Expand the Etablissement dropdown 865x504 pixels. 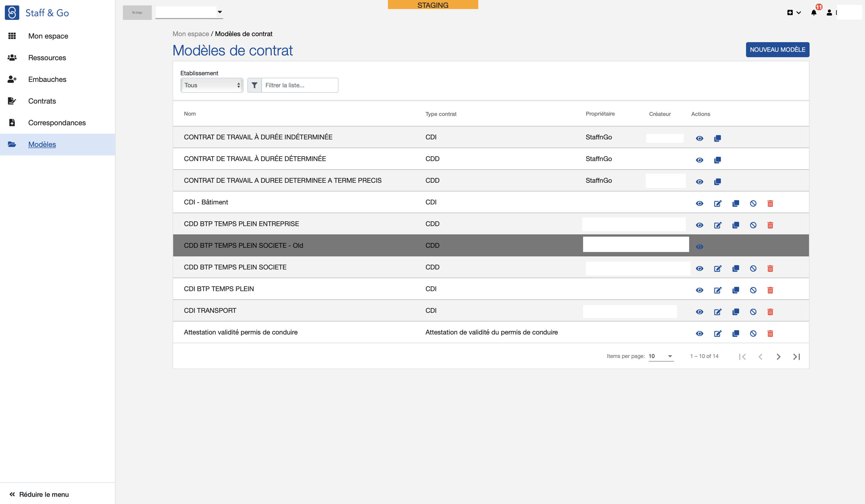pyautogui.click(x=211, y=85)
